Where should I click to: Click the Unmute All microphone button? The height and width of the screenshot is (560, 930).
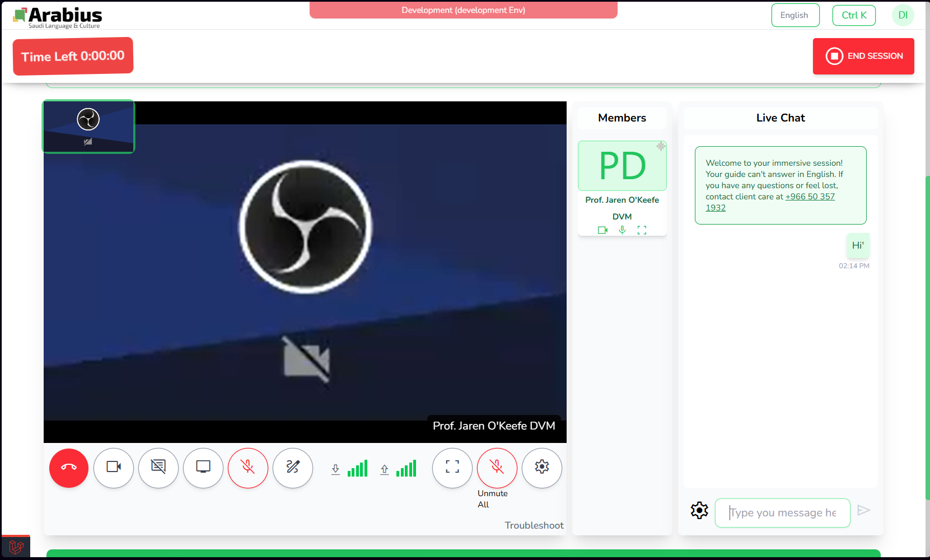pos(497,468)
